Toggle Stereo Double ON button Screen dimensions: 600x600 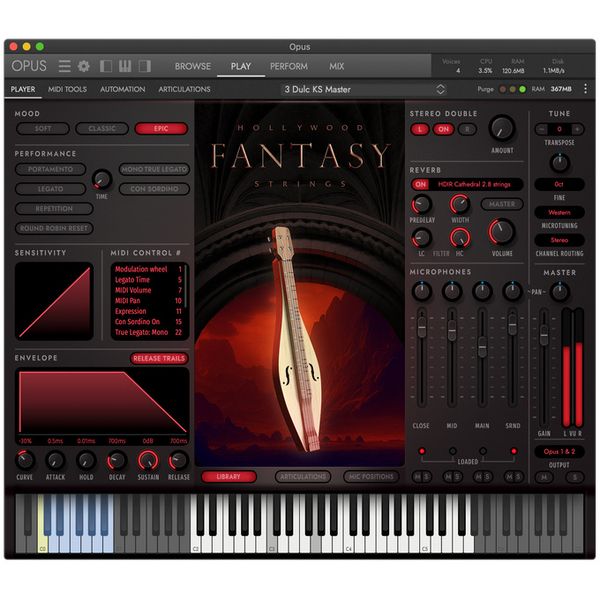click(443, 129)
